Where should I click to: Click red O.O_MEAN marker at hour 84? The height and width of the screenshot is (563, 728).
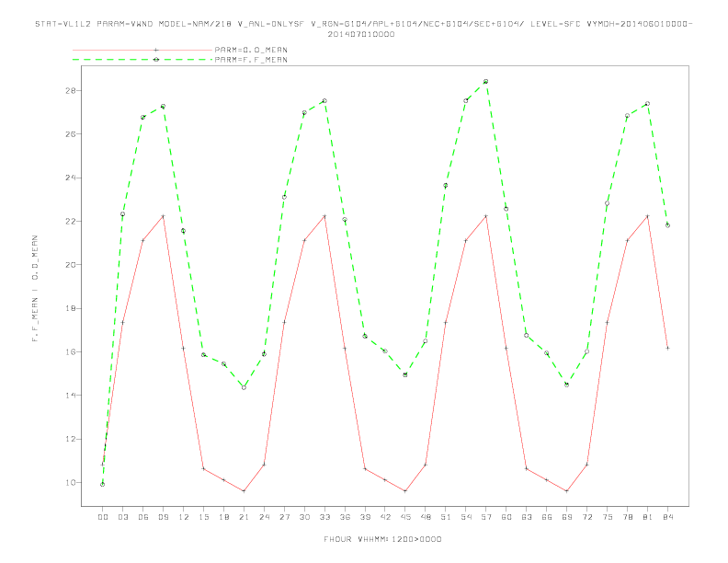tap(667, 348)
